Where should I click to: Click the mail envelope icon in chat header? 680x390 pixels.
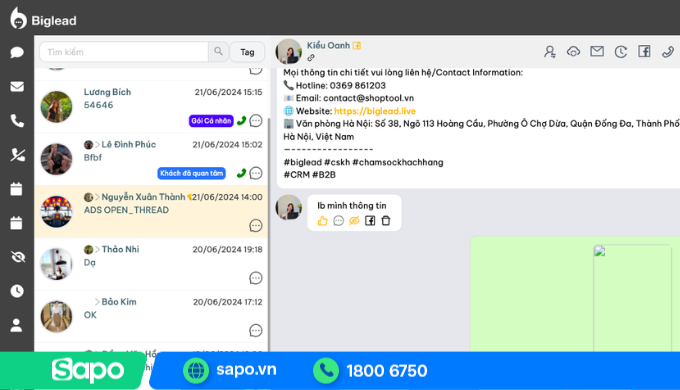pos(597,52)
